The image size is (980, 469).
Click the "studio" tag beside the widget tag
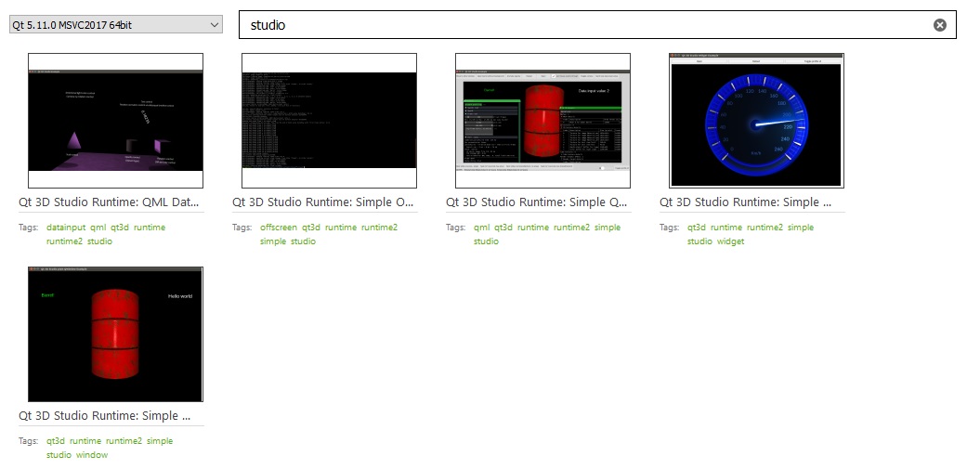tap(699, 241)
